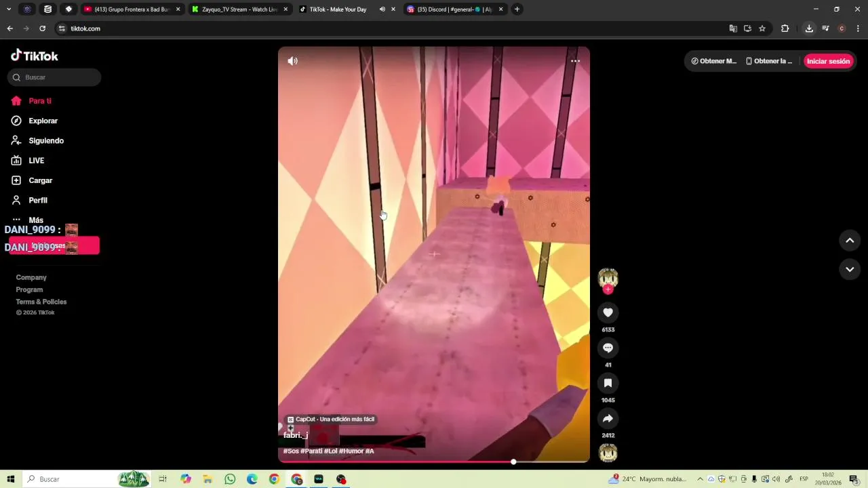
Task: Share the video using the arrow icon
Action: coord(608,418)
